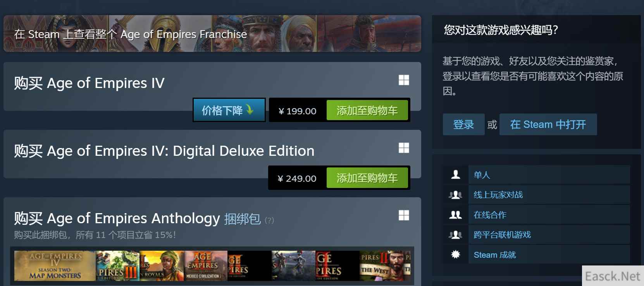Select Age of Empires III bundle thumbnail
644x286 pixels.
(117, 266)
